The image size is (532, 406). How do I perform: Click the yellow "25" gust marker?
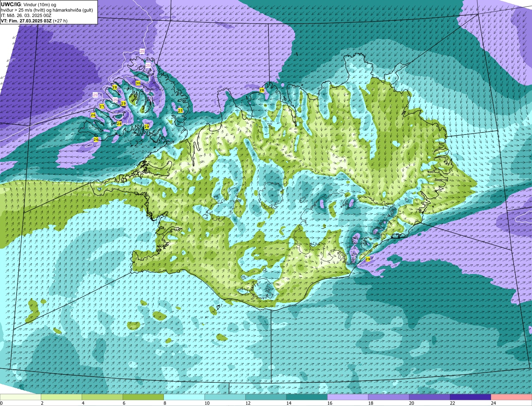point(180,110)
